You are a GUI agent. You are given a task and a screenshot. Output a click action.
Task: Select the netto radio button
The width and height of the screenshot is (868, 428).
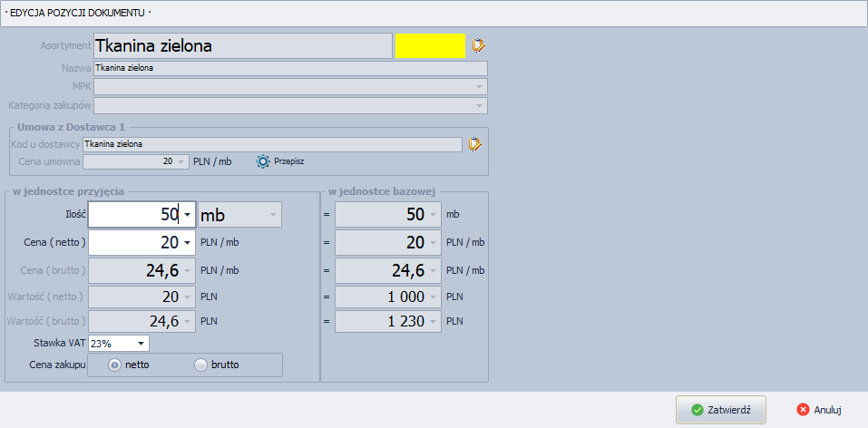click(x=115, y=365)
